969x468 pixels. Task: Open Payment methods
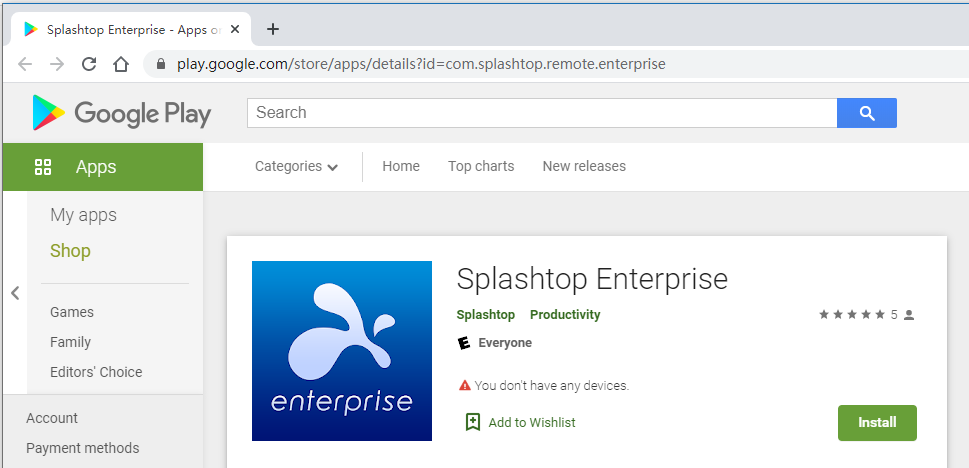(82, 448)
